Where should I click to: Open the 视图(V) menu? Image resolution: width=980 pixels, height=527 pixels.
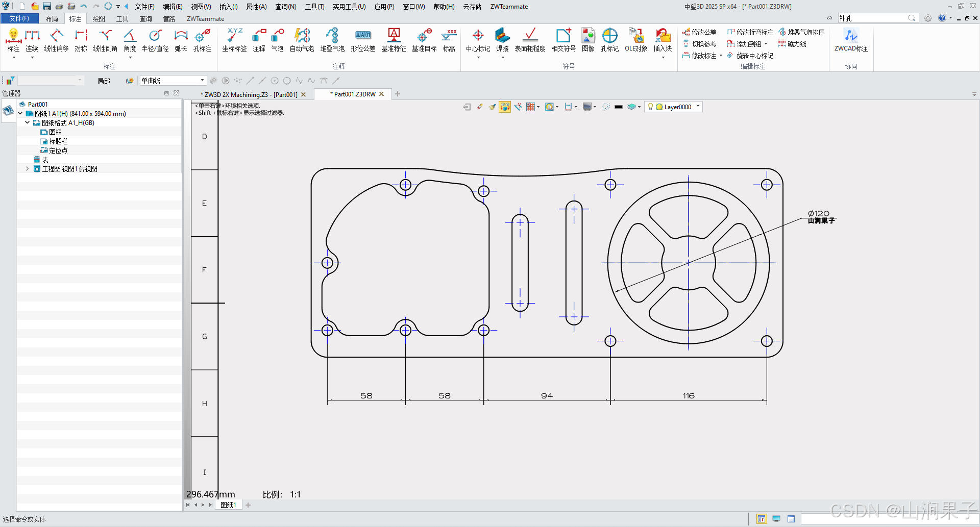pyautogui.click(x=201, y=7)
